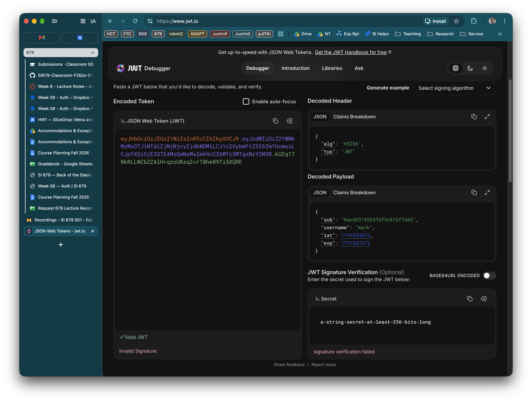Open browser extensions puzzle icon
The image size is (532, 402).
(x=474, y=21)
